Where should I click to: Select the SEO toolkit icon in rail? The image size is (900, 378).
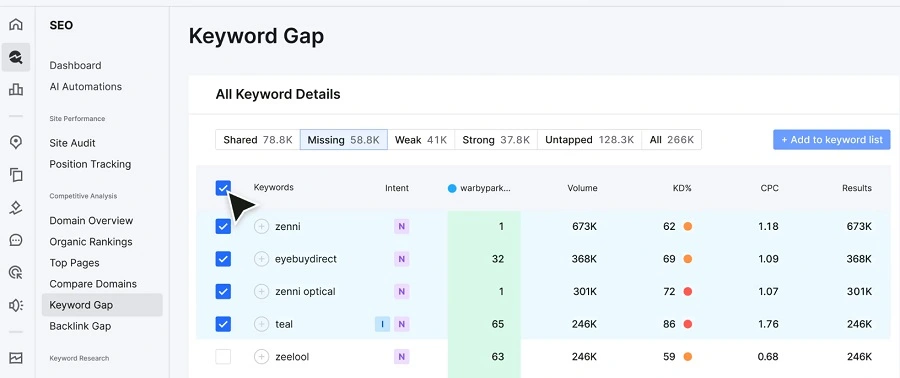[x=16, y=57]
